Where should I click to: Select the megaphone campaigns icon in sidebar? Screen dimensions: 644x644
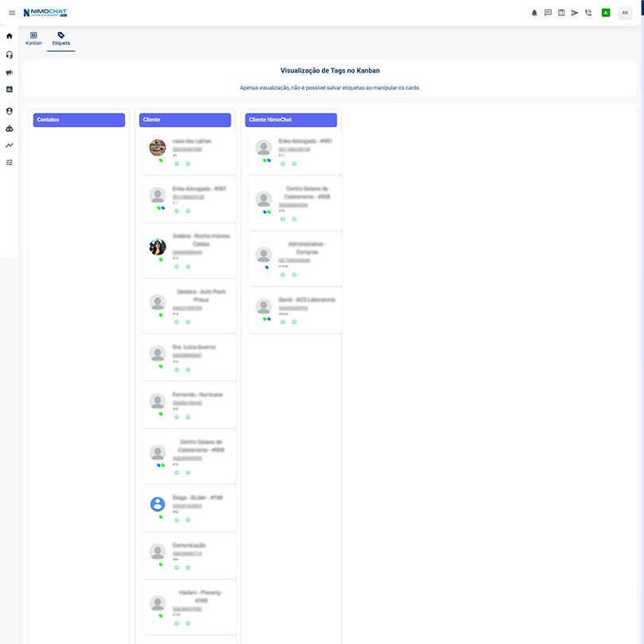[9, 72]
